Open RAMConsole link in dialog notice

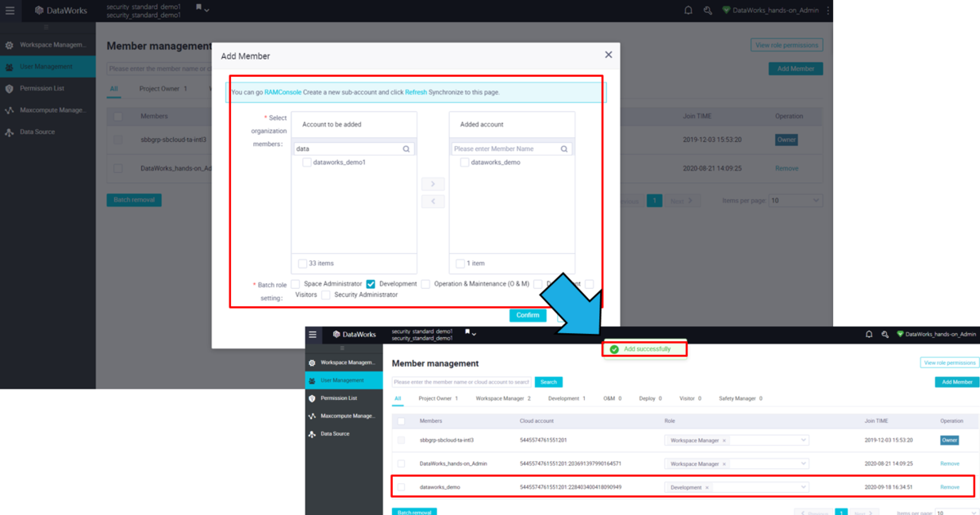pyautogui.click(x=283, y=92)
